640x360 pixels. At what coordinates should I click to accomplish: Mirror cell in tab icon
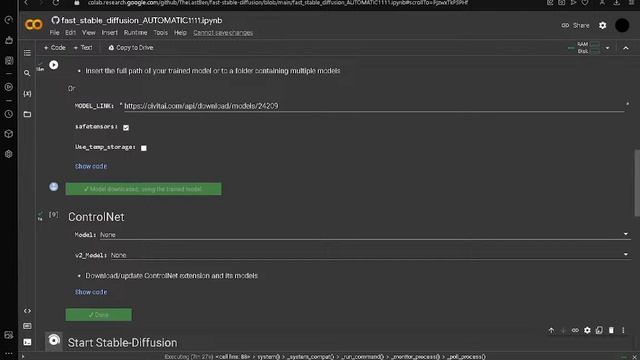point(599,330)
